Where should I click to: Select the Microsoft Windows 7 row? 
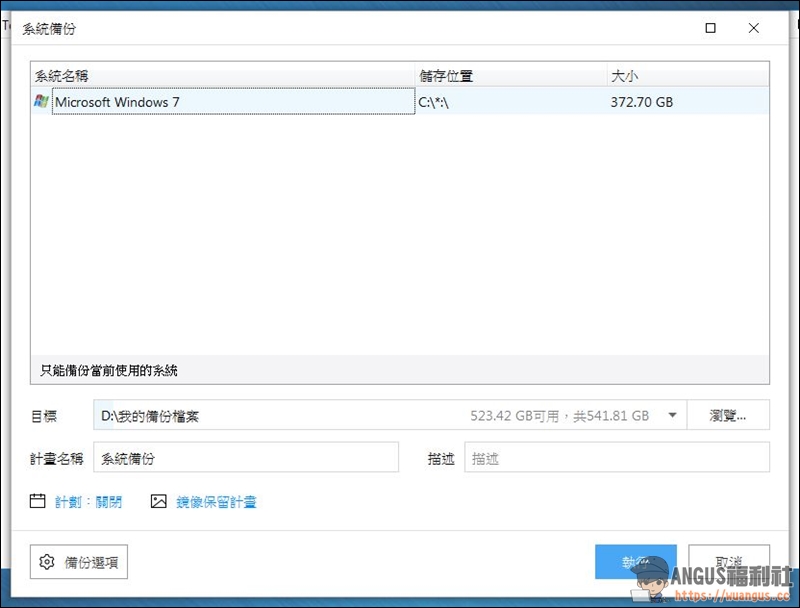click(232, 101)
